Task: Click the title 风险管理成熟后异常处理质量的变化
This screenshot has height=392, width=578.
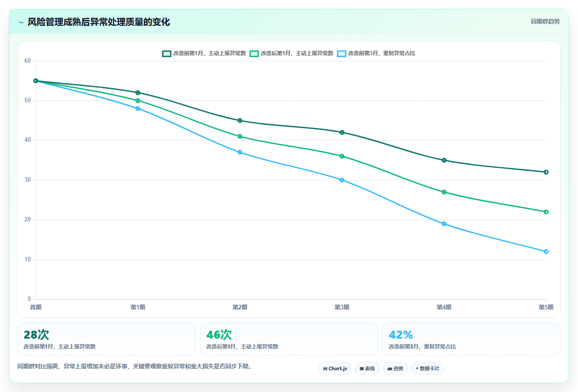Action: pyautogui.click(x=99, y=22)
